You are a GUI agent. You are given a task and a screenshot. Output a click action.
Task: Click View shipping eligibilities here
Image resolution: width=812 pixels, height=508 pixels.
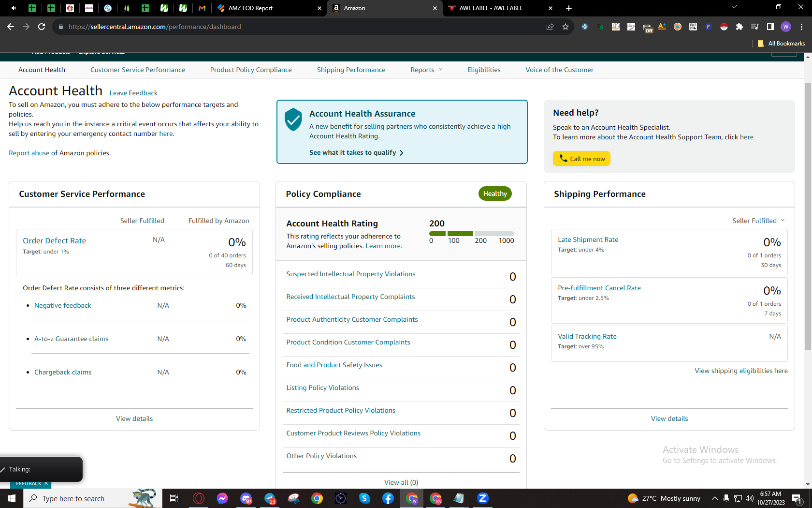click(x=741, y=371)
